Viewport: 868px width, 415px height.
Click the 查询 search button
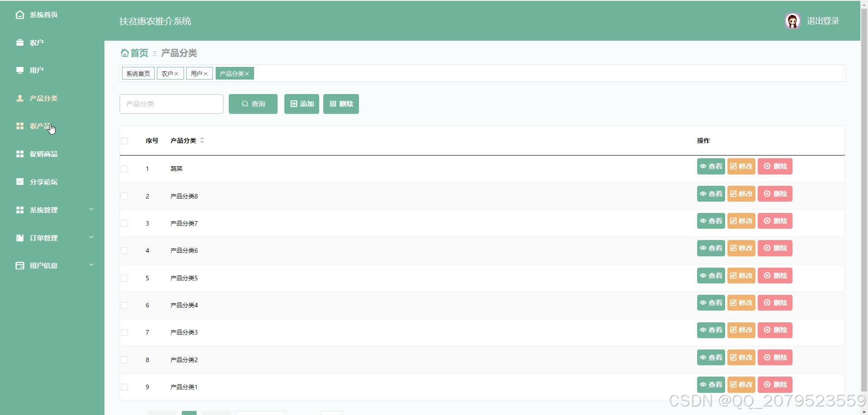coord(253,104)
